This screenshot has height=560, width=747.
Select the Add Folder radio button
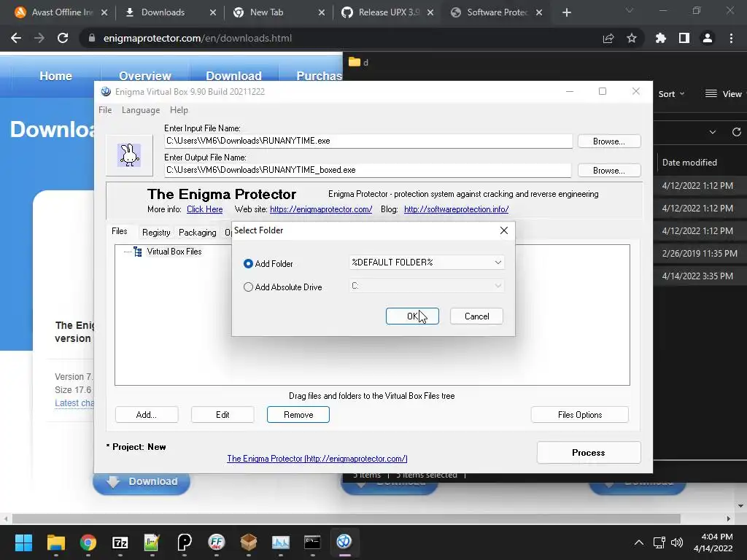(x=248, y=263)
